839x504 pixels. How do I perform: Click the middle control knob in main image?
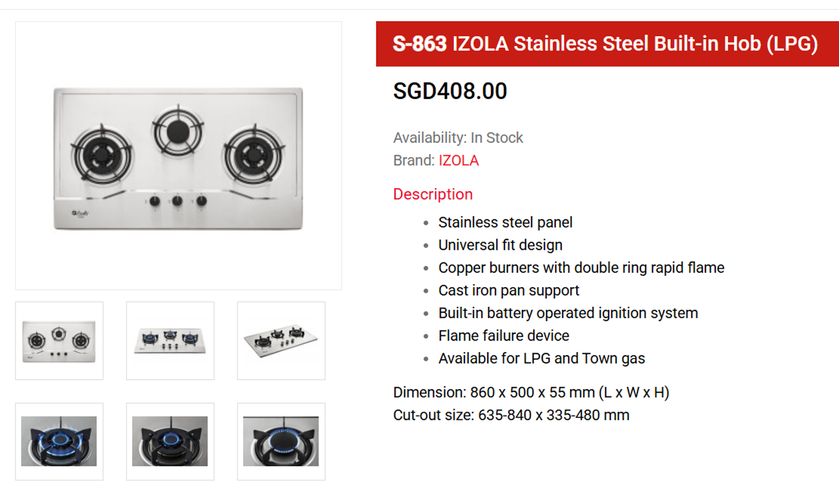tap(177, 201)
